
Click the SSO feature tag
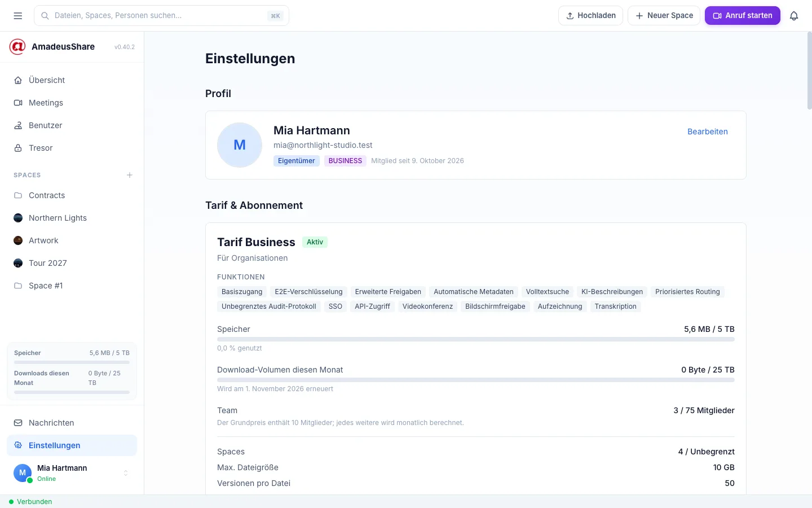(x=336, y=306)
